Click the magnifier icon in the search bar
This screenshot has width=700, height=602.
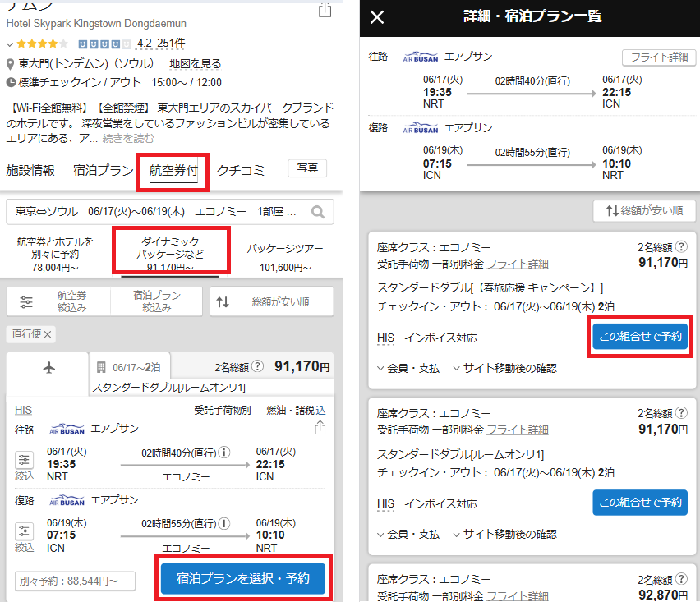318,213
